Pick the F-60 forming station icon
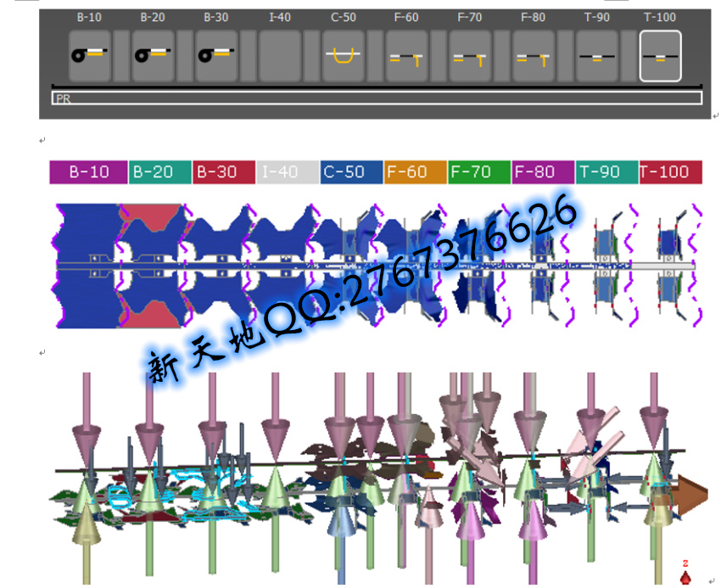The height and width of the screenshot is (588, 721). [x=406, y=56]
